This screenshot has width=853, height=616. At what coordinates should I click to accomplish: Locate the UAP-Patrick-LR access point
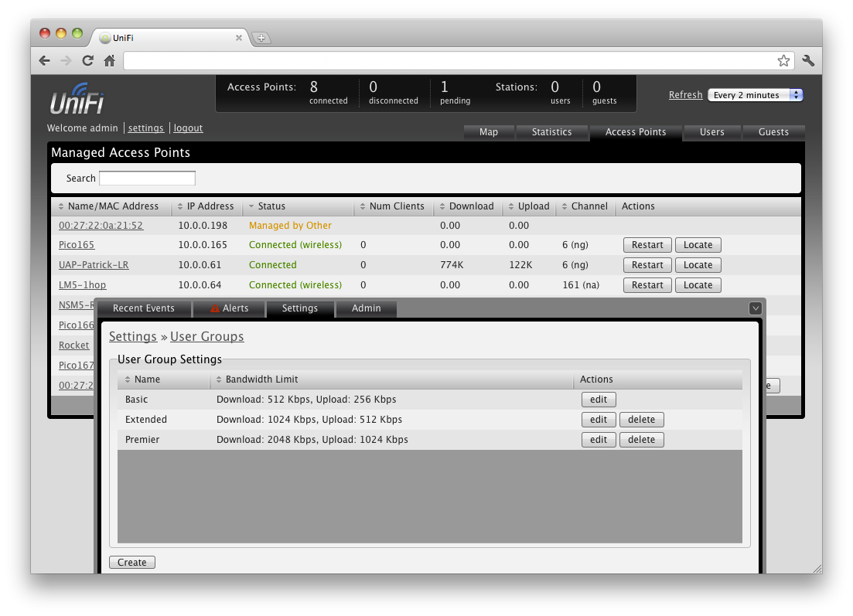(x=698, y=265)
